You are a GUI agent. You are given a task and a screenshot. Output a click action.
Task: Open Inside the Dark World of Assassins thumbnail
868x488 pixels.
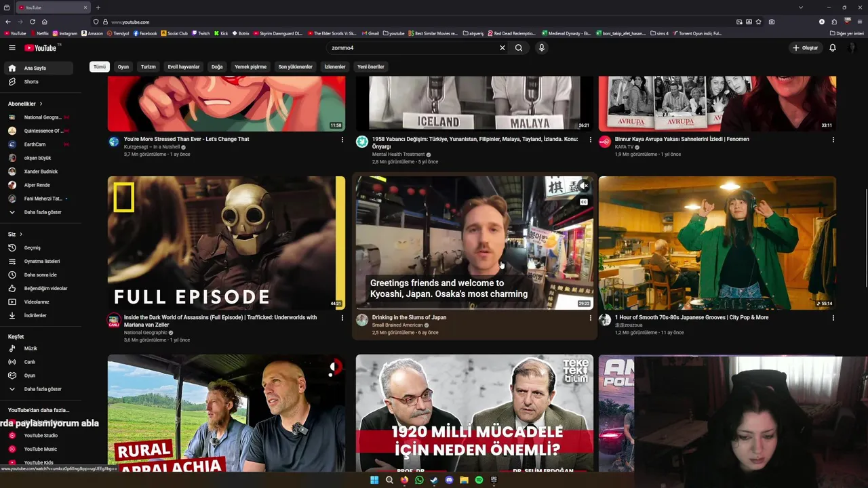click(x=226, y=243)
